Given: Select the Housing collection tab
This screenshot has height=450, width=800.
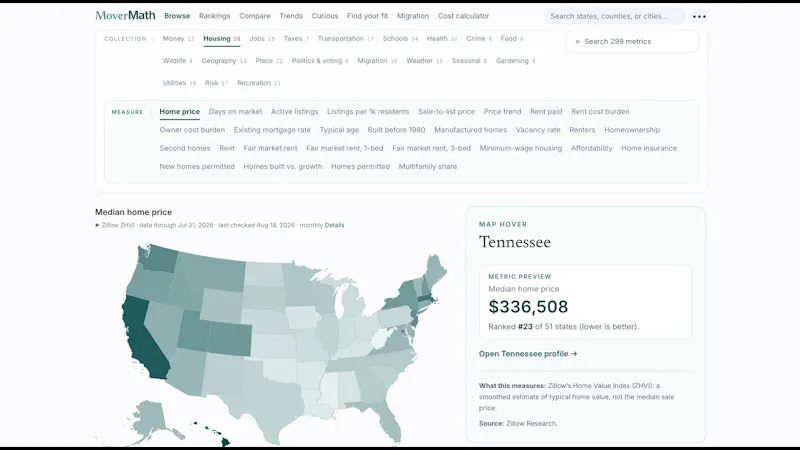Looking at the screenshot, I should 221,39.
